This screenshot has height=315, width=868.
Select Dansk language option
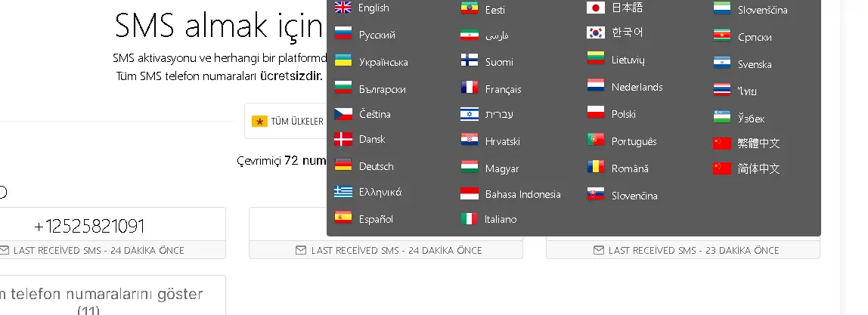click(372, 139)
